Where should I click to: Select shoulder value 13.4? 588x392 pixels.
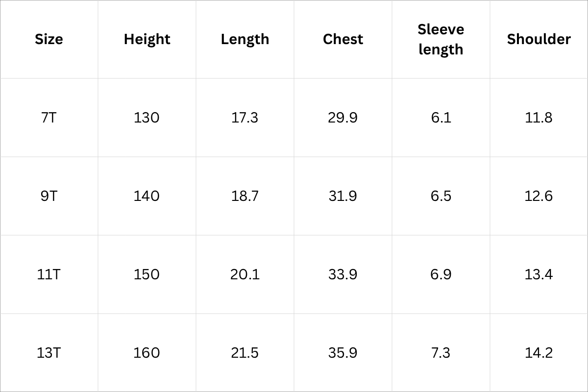click(539, 274)
